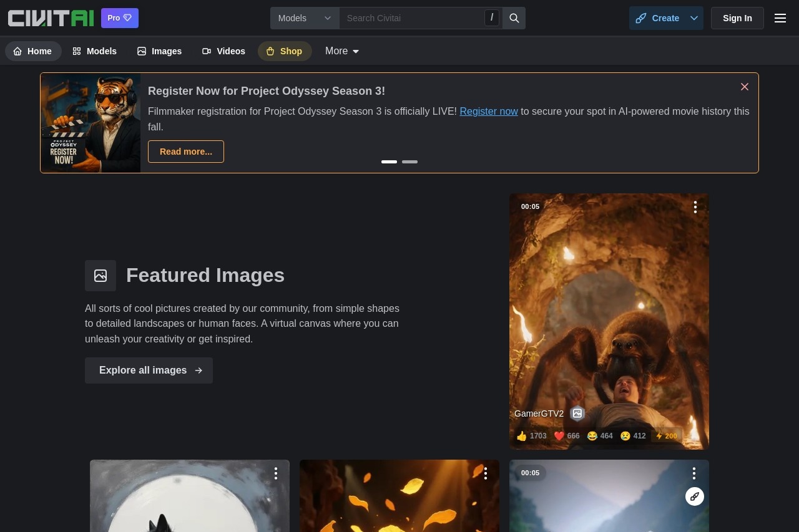
Task: Add cry reaction showing 412
Action: [x=633, y=436]
